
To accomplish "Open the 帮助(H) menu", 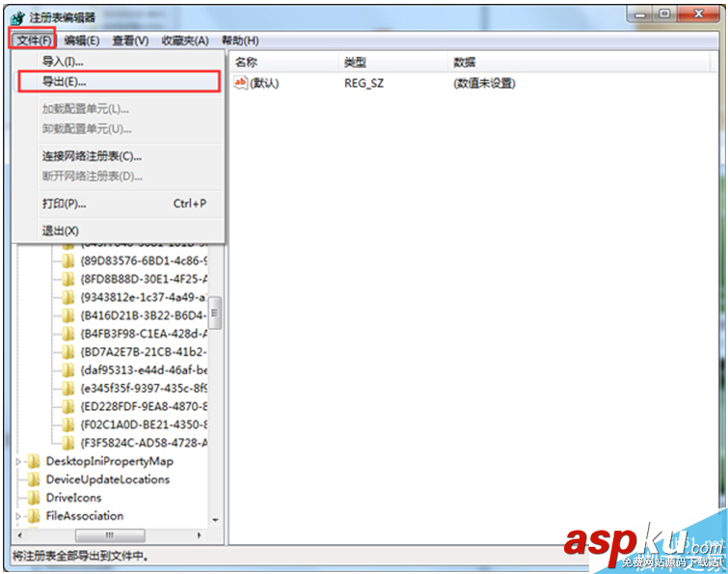I will pos(240,41).
